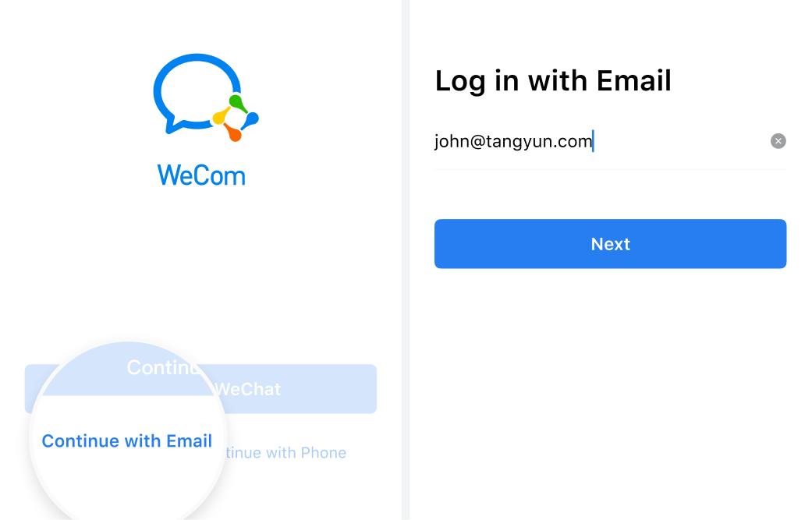Click the yellow dot in the WeCom logo
The width and height of the screenshot is (812, 520).
[220, 117]
